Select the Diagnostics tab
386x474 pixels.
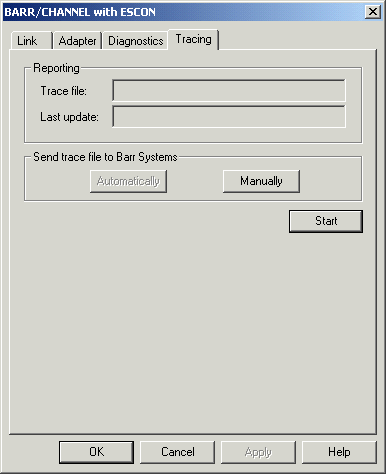click(x=135, y=41)
